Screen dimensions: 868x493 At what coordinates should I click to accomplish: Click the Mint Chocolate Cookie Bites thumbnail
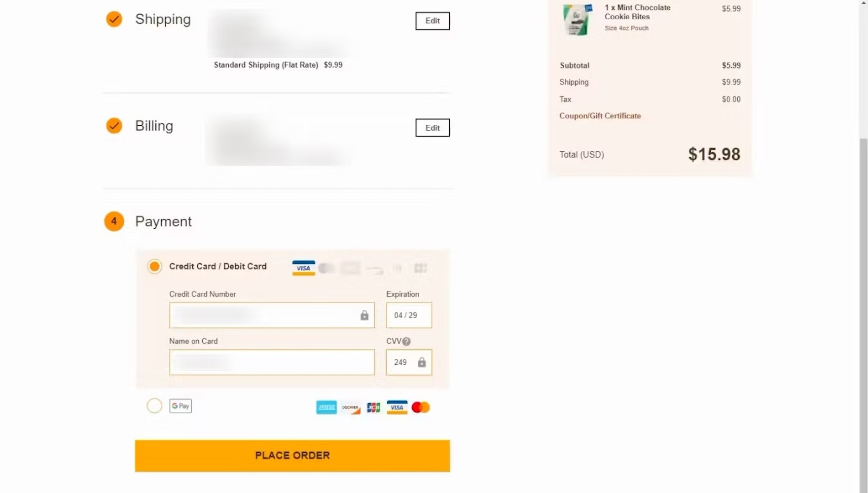tap(577, 20)
